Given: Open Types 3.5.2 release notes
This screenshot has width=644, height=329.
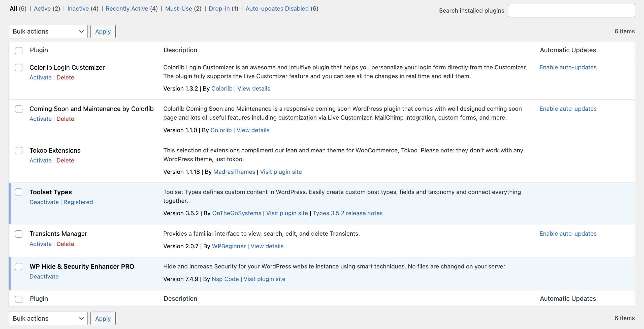Looking at the screenshot, I should tap(348, 213).
